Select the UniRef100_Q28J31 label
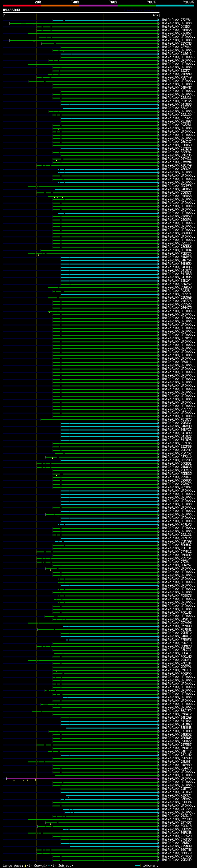The height and width of the screenshot is (868, 197). (x=176, y=98)
